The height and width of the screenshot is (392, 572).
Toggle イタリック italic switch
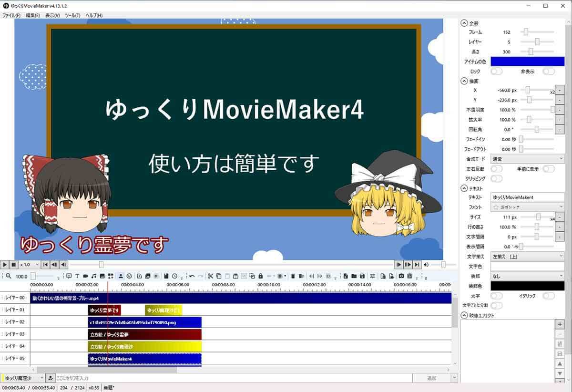pyautogui.click(x=549, y=296)
